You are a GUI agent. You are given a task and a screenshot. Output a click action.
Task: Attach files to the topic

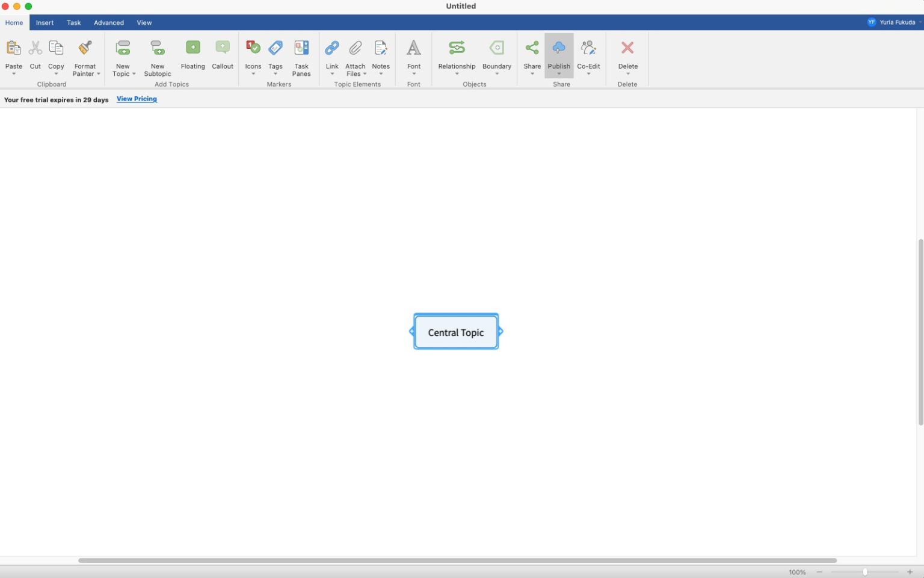(355, 54)
